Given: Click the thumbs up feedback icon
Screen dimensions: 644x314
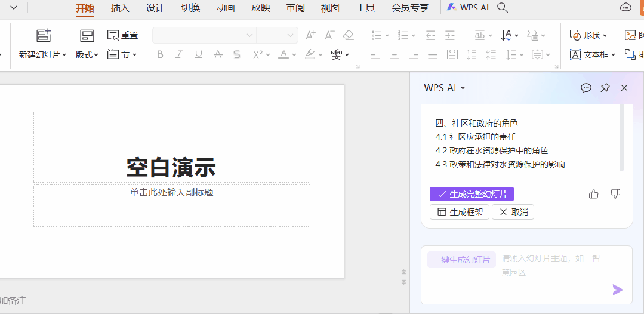Looking at the screenshot, I should (x=593, y=194).
